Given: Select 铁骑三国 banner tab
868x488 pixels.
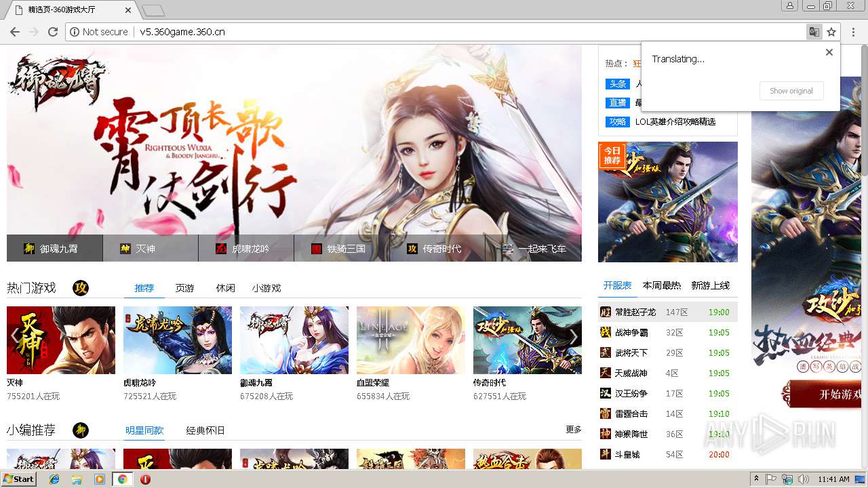Looking at the screenshot, I should point(342,249).
